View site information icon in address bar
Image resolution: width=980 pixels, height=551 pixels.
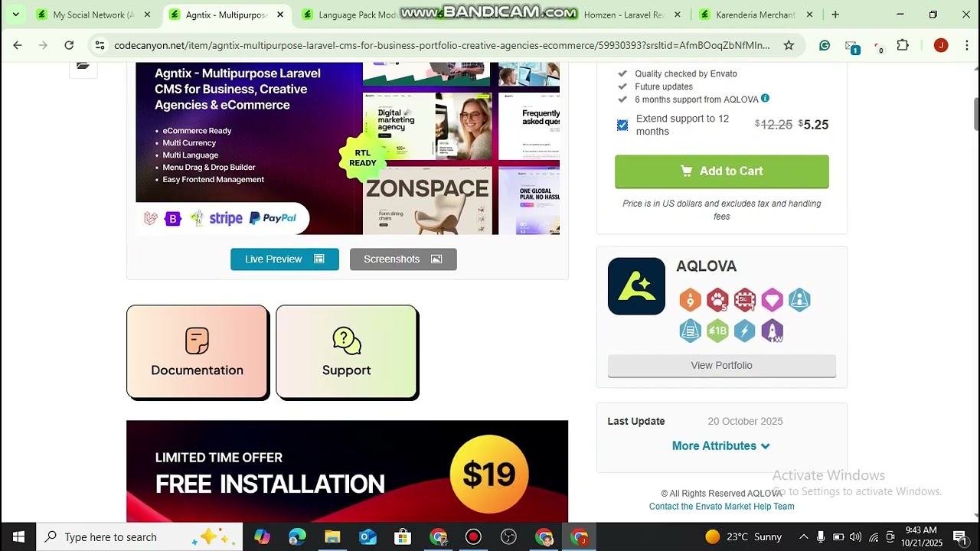[x=100, y=45]
